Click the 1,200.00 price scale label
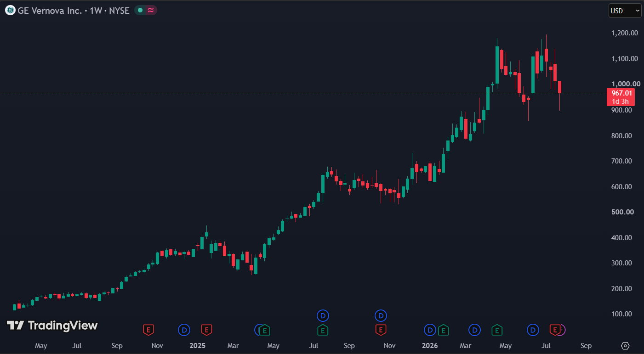The width and height of the screenshot is (644, 354). click(x=625, y=33)
